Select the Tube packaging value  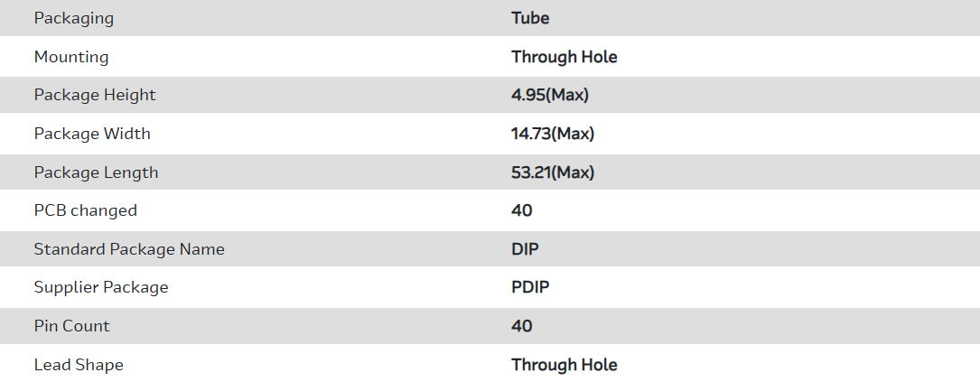(x=530, y=18)
